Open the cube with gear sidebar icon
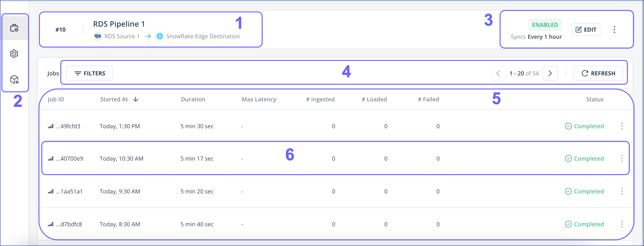Viewport: 644px width, 246px height. click(x=14, y=79)
